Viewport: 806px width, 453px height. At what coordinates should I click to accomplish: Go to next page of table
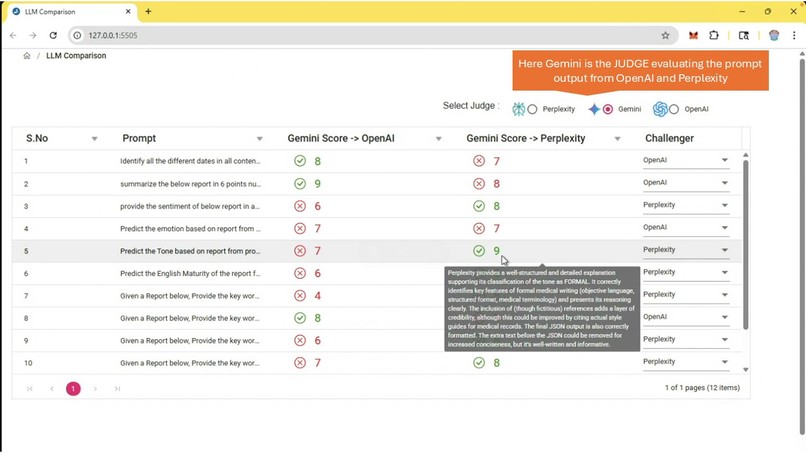click(x=95, y=389)
